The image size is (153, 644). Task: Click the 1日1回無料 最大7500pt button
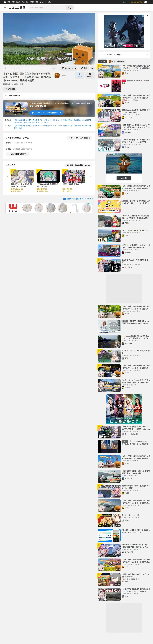(x=78, y=165)
